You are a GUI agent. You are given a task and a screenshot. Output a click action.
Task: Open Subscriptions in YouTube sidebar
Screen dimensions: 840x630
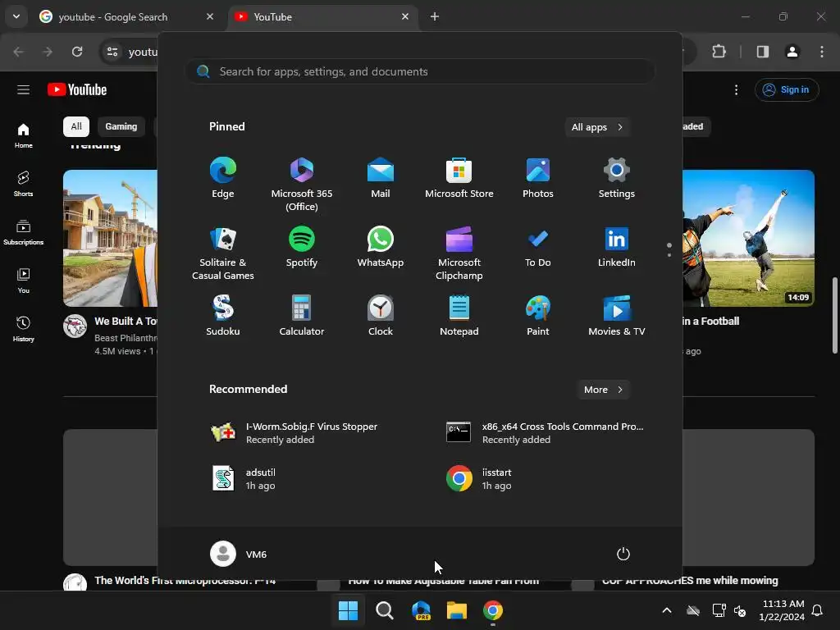pyautogui.click(x=23, y=232)
